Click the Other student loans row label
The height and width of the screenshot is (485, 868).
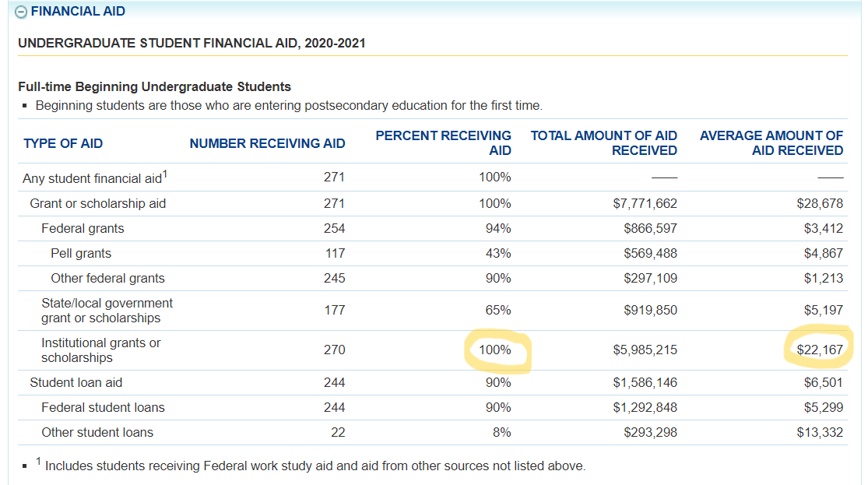coord(97,433)
